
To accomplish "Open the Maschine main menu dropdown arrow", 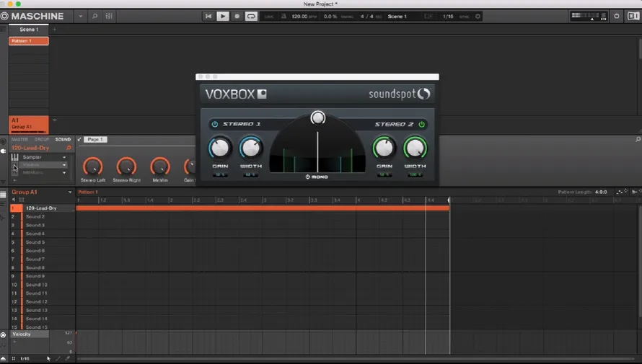I will click(81, 17).
